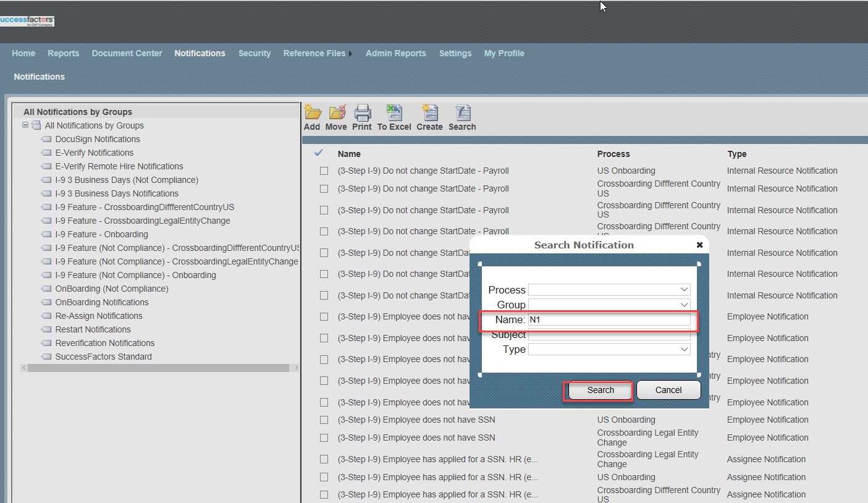Close the Search Notification dialog
Screen dimensions: 868x503
click(x=700, y=245)
